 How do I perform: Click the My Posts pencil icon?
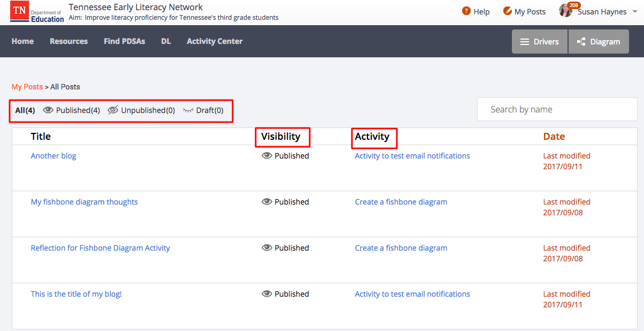[508, 11]
